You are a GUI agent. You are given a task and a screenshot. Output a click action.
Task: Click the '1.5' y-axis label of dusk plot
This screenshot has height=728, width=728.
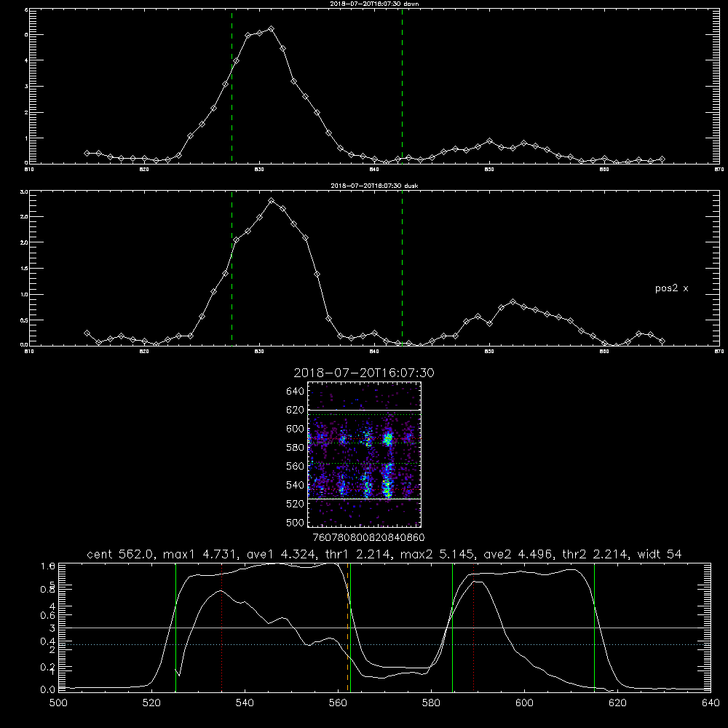point(25,269)
